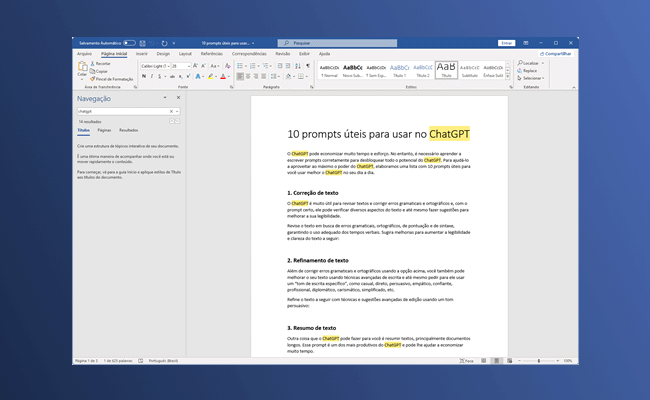
Task: Click the bullet list icon
Action: tap(240, 66)
